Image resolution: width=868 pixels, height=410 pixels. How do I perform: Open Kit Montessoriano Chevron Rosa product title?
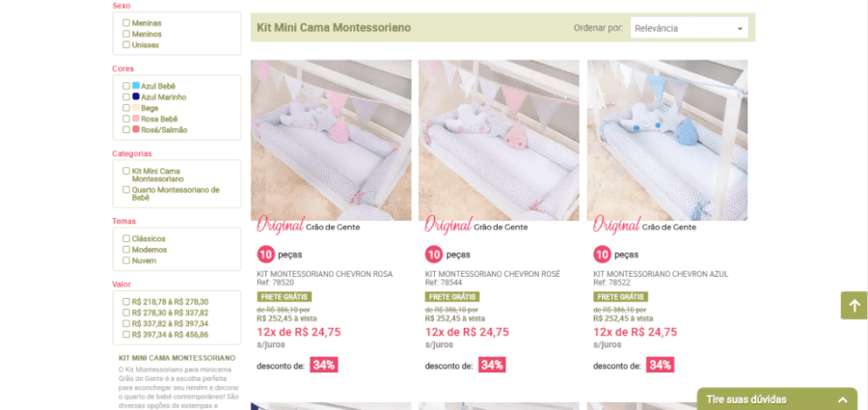tap(324, 274)
